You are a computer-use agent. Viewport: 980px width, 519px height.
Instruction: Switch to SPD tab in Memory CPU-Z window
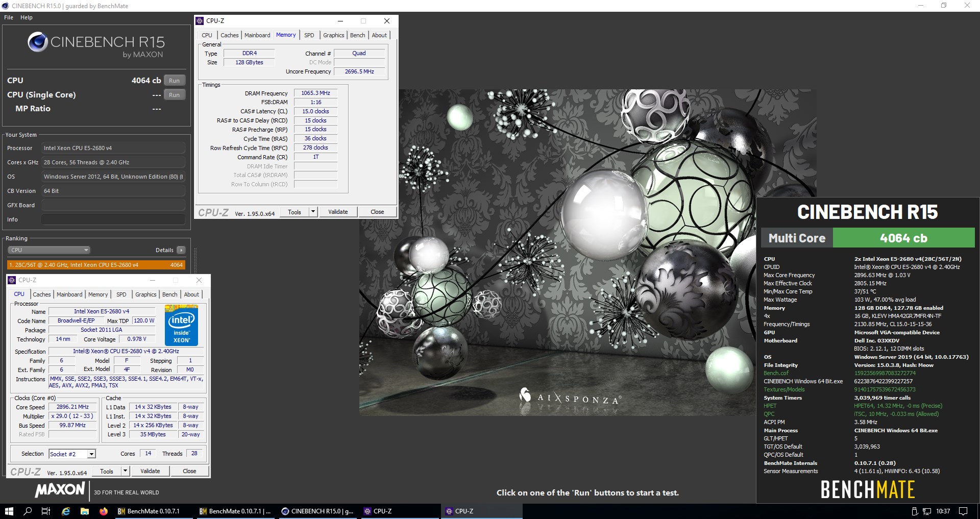(309, 35)
